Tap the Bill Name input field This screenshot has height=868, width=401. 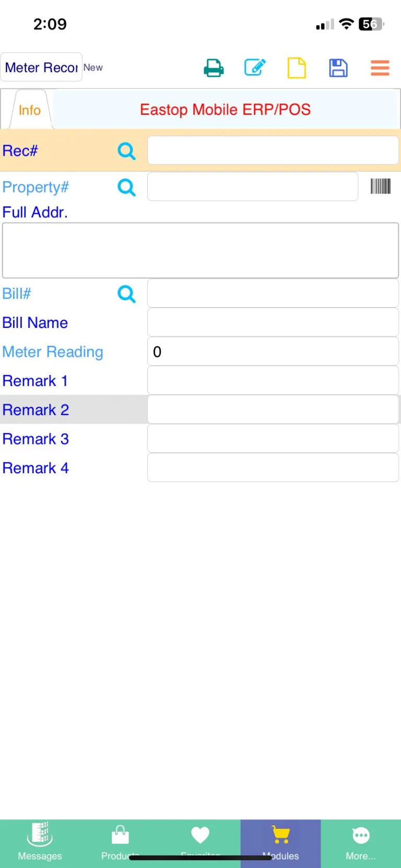click(x=273, y=323)
